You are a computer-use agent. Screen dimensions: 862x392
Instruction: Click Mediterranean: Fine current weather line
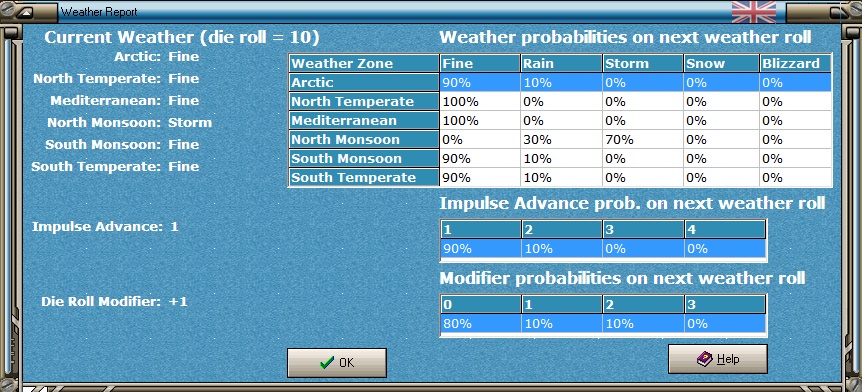125,101
